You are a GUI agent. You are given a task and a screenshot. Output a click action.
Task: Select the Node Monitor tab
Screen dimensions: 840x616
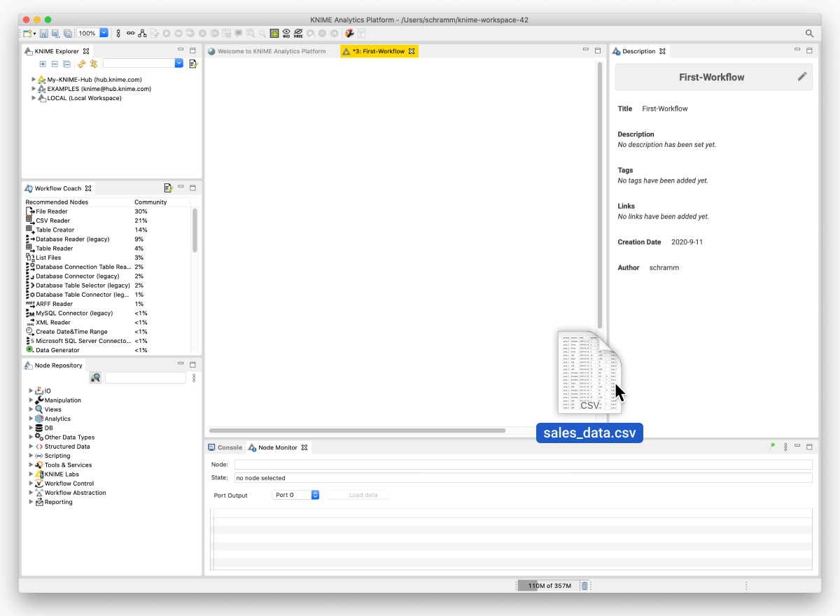tap(277, 447)
